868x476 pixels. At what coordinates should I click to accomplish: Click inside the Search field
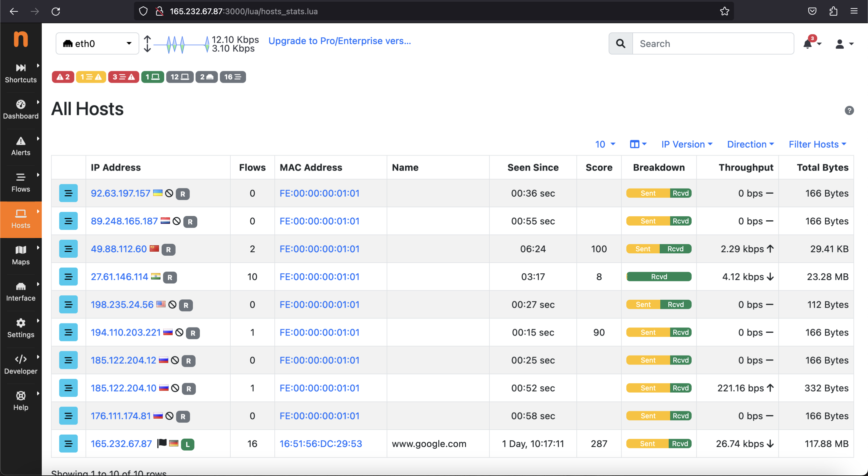point(708,43)
